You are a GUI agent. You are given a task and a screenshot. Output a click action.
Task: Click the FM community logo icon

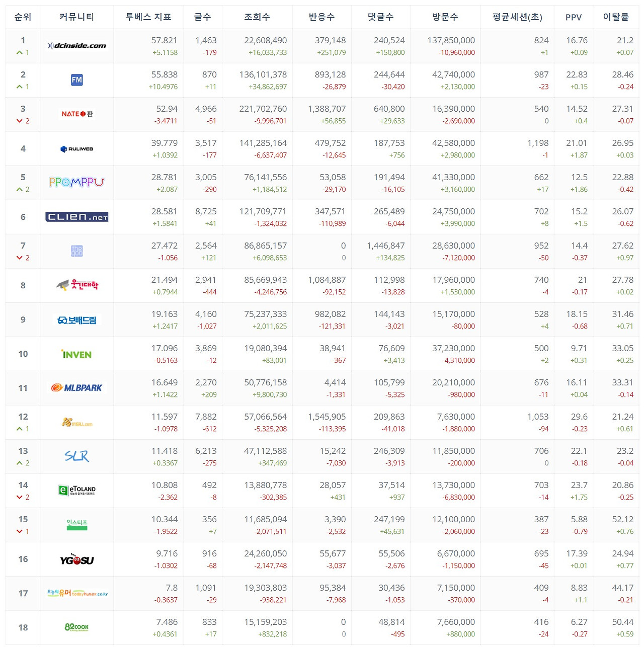(77, 79)
